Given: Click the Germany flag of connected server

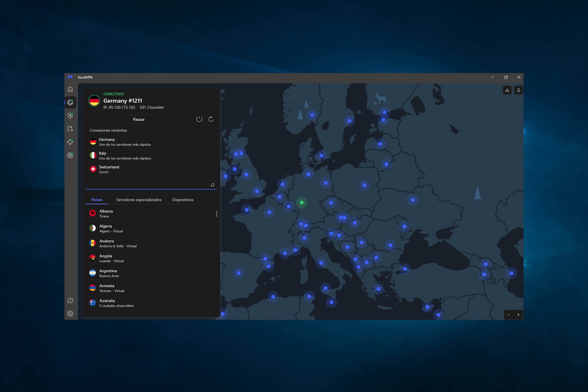Looking at the screenshot, I should click(x=94, y=101).
